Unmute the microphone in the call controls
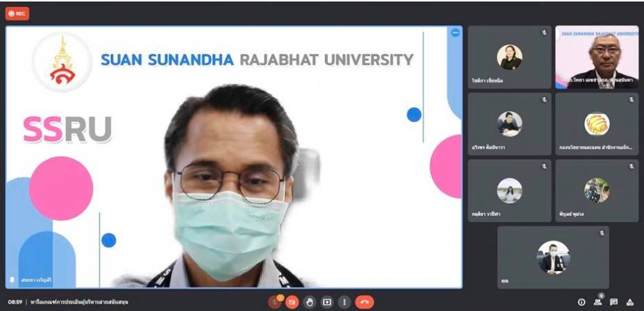This screenshot has height=311, width=644. click(275, 302)
